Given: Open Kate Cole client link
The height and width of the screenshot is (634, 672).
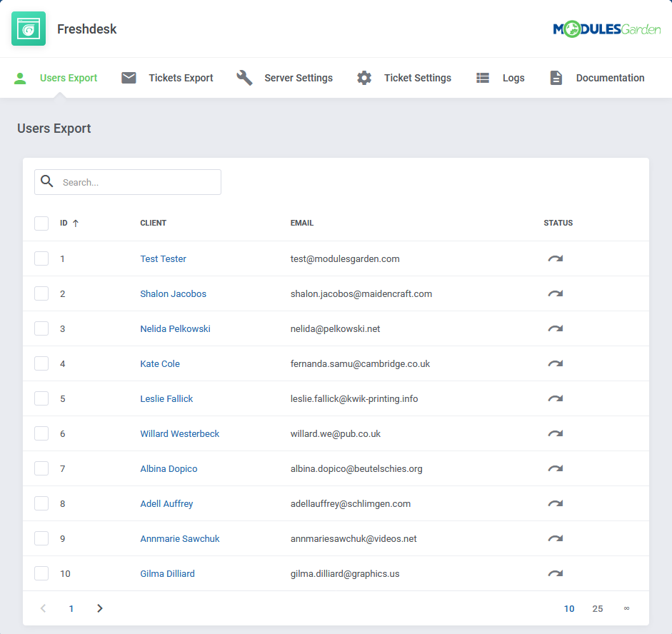Looking at the screenshot, I should tap(160, 363).
